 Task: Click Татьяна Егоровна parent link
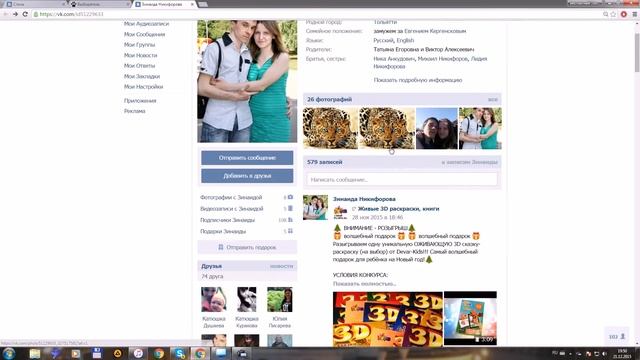tap(395, 49)
